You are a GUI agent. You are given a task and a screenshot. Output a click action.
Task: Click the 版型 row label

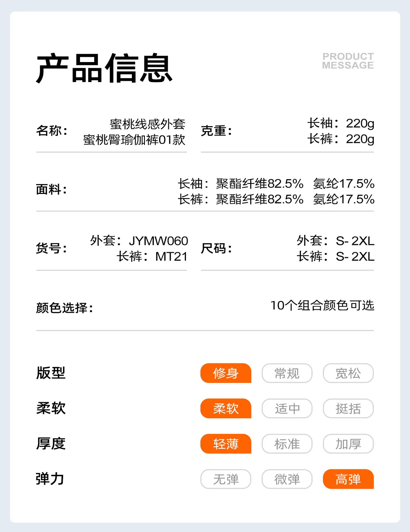(51, 373)
